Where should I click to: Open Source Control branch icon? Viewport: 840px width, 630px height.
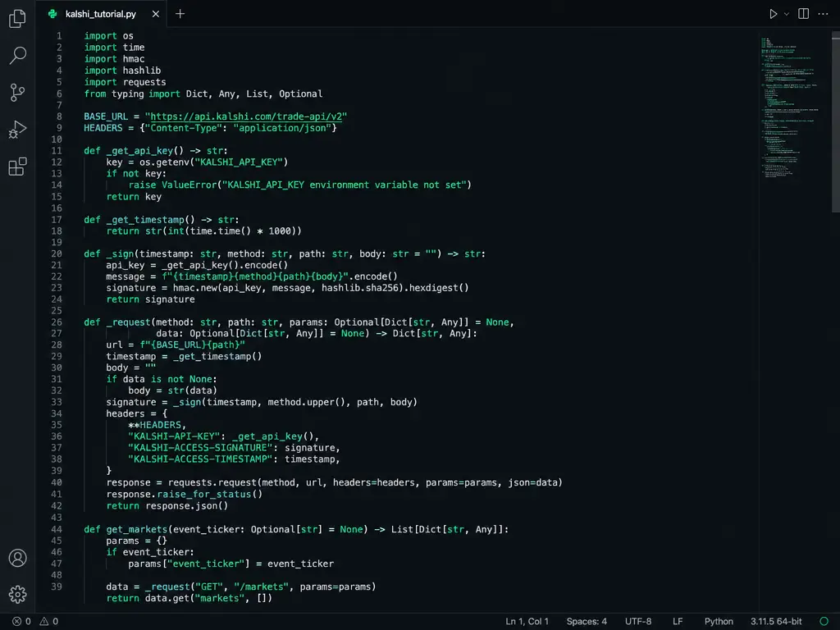coord(18,92)
